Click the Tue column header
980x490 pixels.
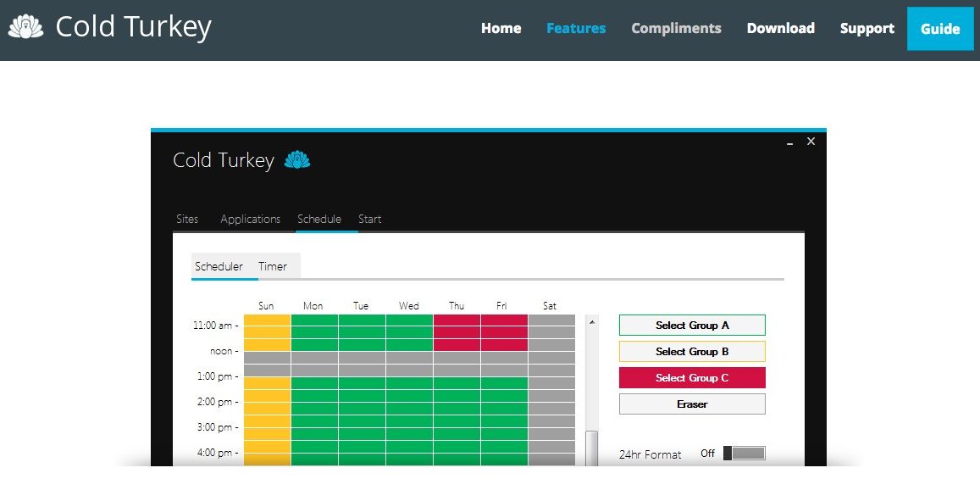tap(361, 306)
